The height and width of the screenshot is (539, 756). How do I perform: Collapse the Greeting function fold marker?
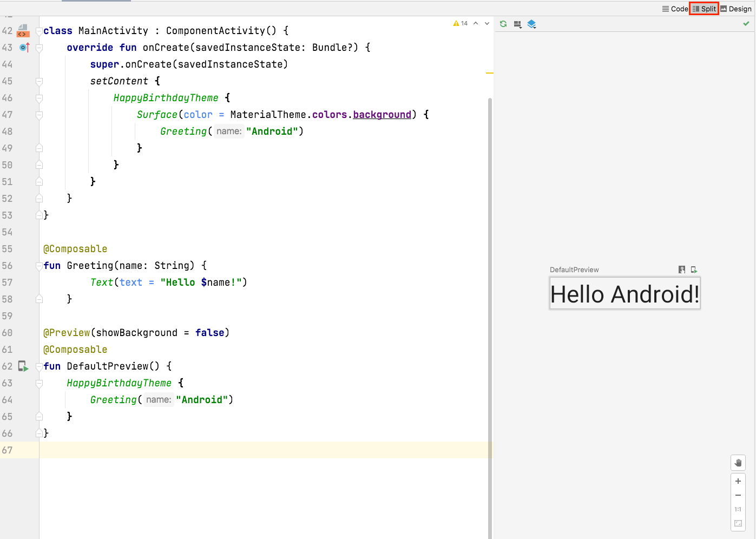39,266
